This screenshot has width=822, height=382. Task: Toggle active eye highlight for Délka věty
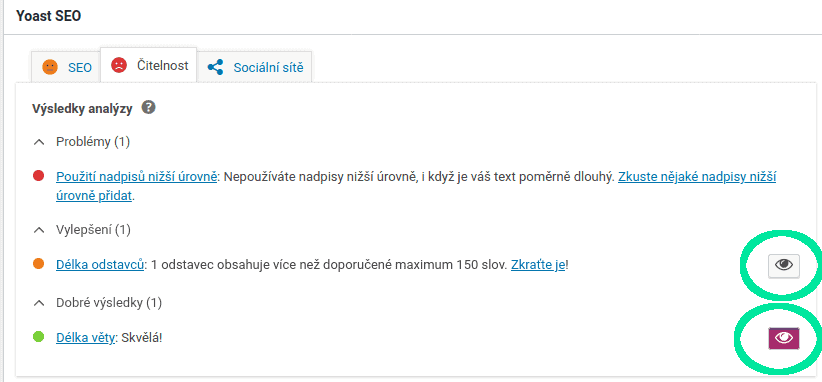(x=784, y=339)
